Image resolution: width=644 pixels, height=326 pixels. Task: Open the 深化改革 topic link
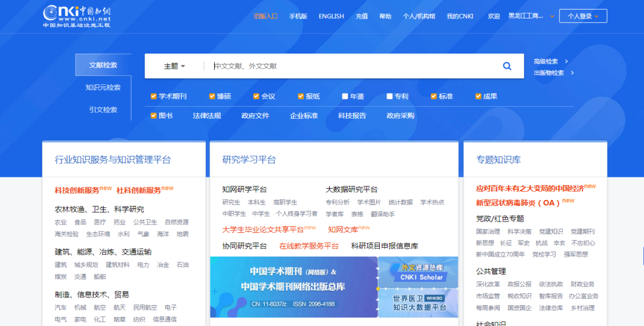point(488,284)
